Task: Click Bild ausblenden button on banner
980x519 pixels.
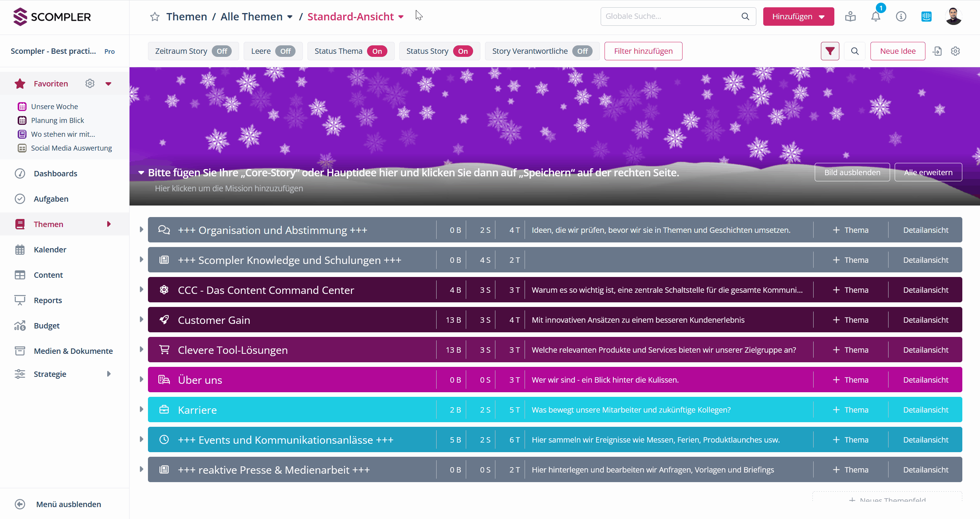Action: tap(852, 172)
